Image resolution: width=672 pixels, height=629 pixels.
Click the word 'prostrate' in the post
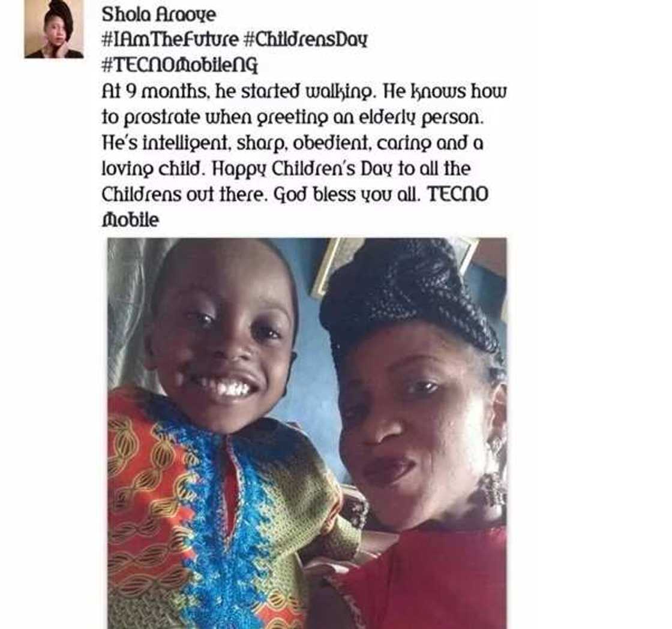point(162,118)
